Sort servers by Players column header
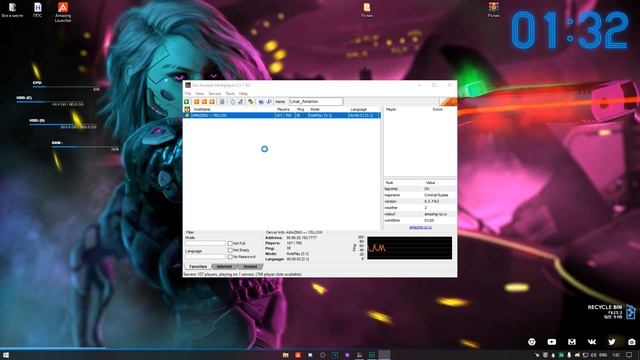 (284, 109)
